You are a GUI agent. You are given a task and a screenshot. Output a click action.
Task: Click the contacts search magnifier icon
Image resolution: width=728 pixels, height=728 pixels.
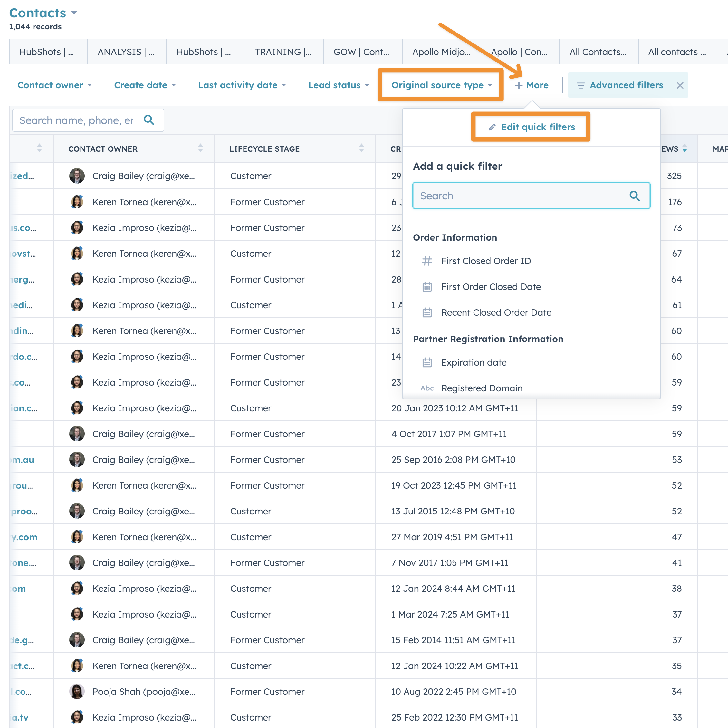point(149,120)
